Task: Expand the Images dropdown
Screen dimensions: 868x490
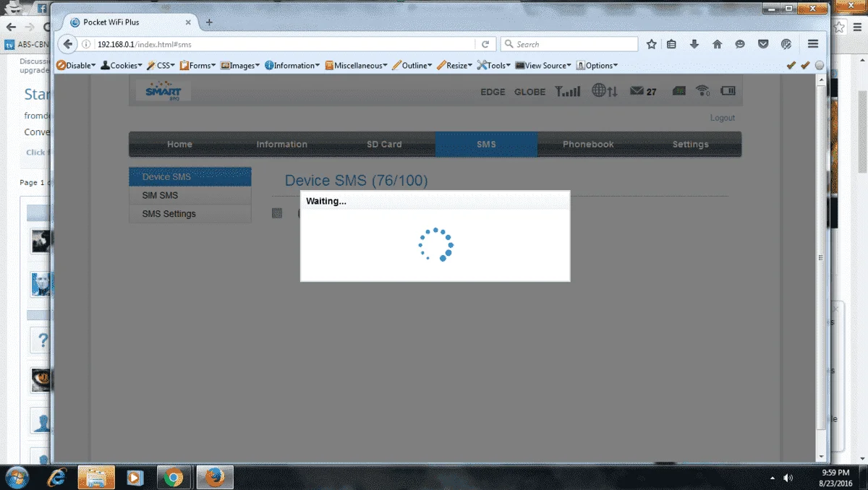Action: pyautogui.click(x=241, y=65)
